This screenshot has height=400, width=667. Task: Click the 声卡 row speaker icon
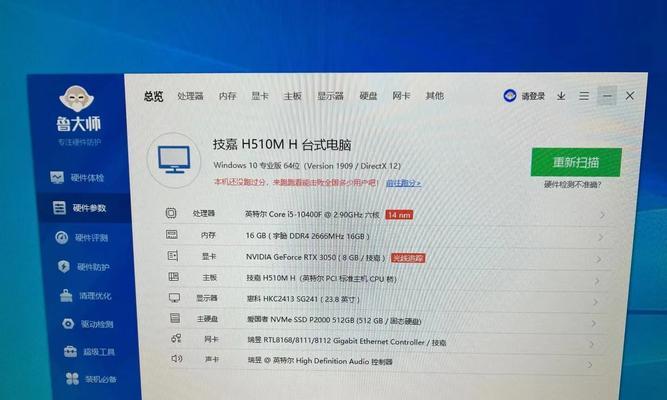coord(177,359)
